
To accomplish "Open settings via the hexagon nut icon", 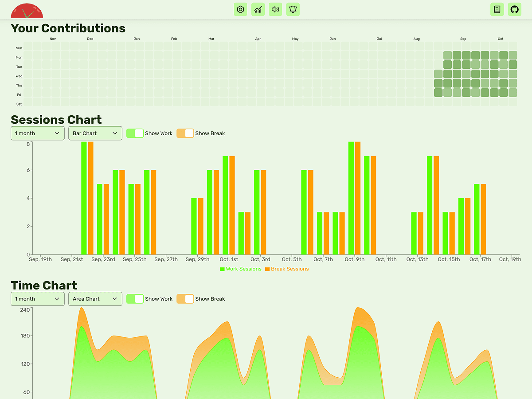I will click(240, 9).
